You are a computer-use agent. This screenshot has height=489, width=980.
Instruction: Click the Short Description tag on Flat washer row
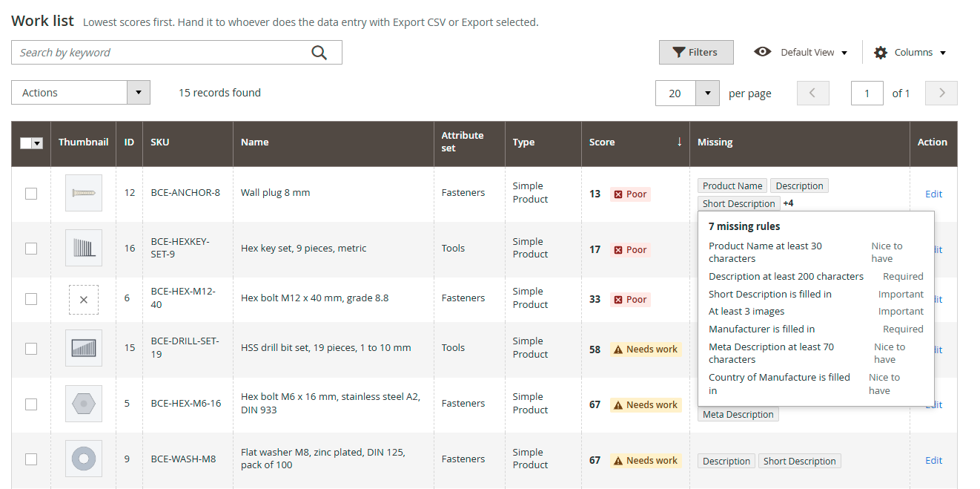pos(800,462)
